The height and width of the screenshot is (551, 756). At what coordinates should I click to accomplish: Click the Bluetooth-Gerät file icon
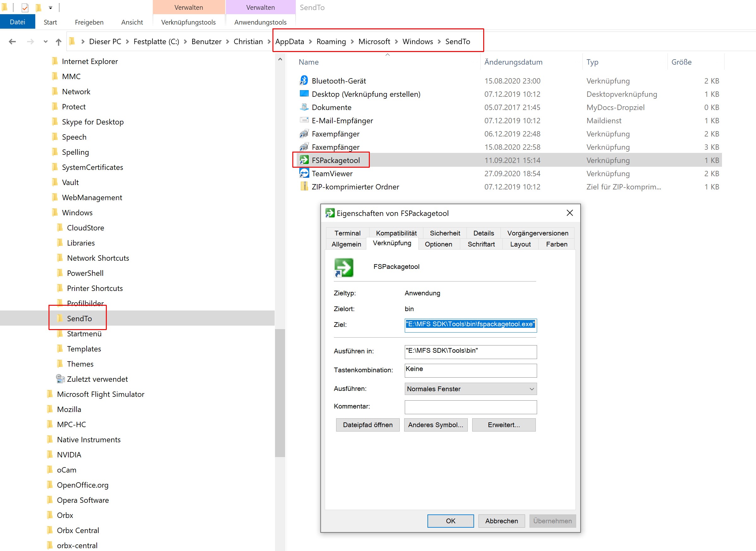[x=304, y=81]
